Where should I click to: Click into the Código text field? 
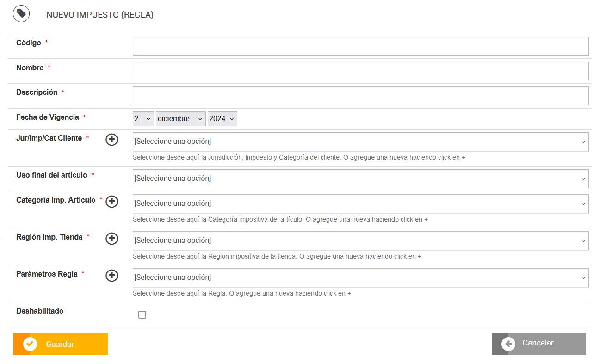coord(360,46)
